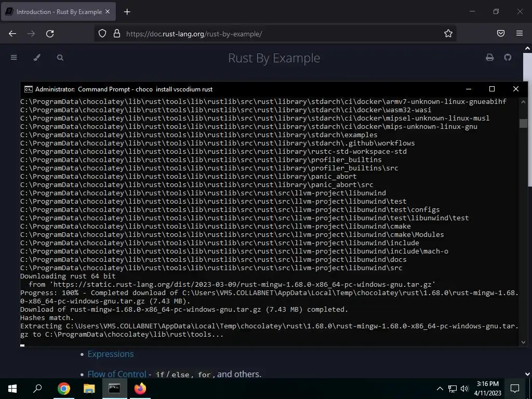Show hidden system tray icons
This screenshot has width=532, height=399.
click(x=440, y=389)
